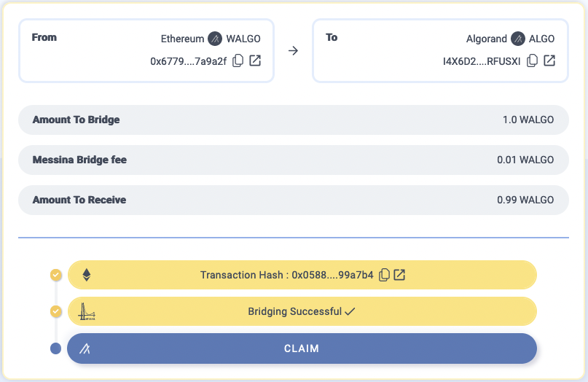The width and height of the screenshot is (588, 382).
Task: Copy the Ethereum source address 0x6779....7a9a2f
Action: pos(238,61)
